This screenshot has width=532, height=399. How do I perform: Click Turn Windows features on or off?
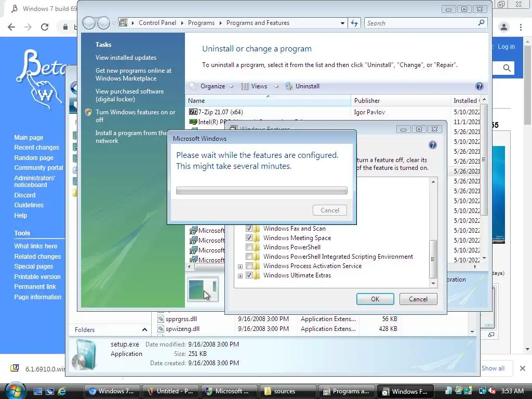(136, 116)
